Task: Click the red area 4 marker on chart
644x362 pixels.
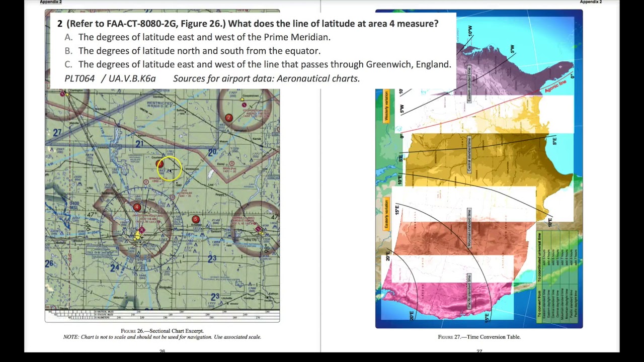Action: tap(137, 207)
